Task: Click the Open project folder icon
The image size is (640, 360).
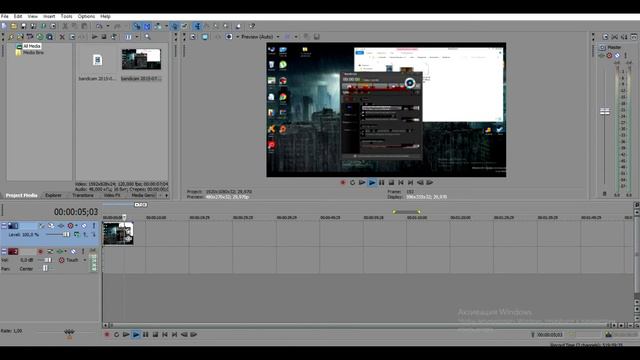Action: click(14, 26)
